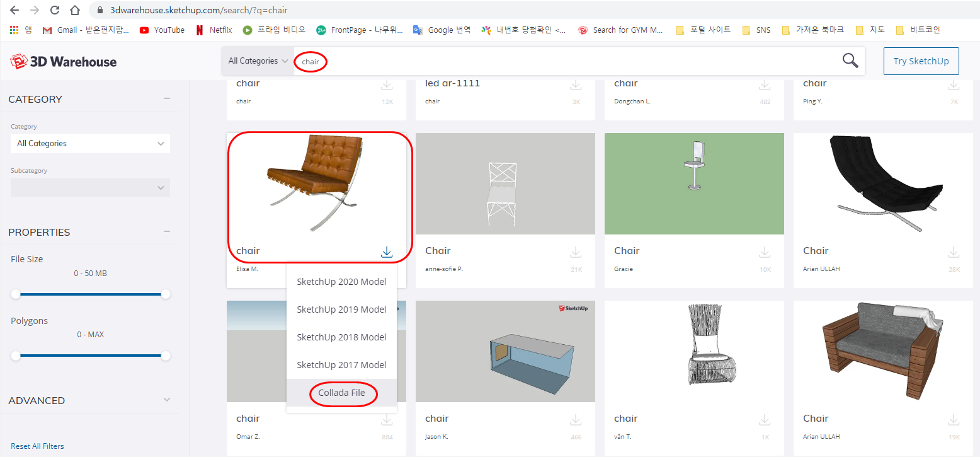Open the white wireframe Chair thumbnail
The image size is (980, 457).
pyautogui.click(x=505, y=183)
